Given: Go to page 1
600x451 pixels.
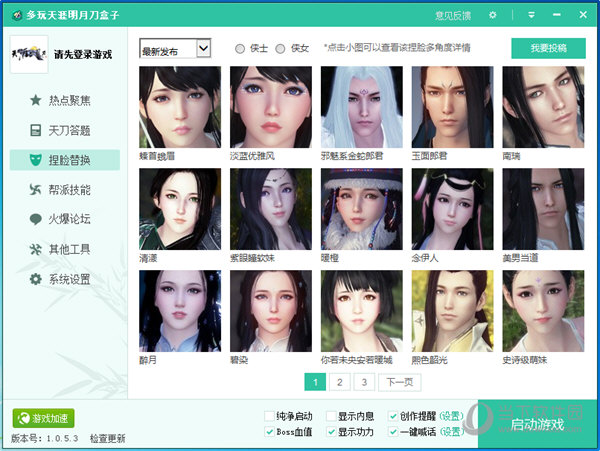Looking at the screenshot, I should click(x=315, y=382).
